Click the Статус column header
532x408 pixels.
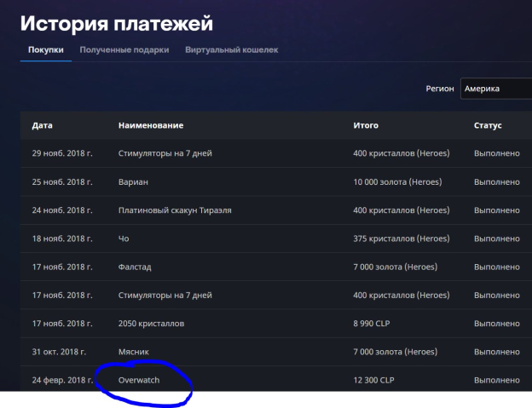(x=488, y=125)
